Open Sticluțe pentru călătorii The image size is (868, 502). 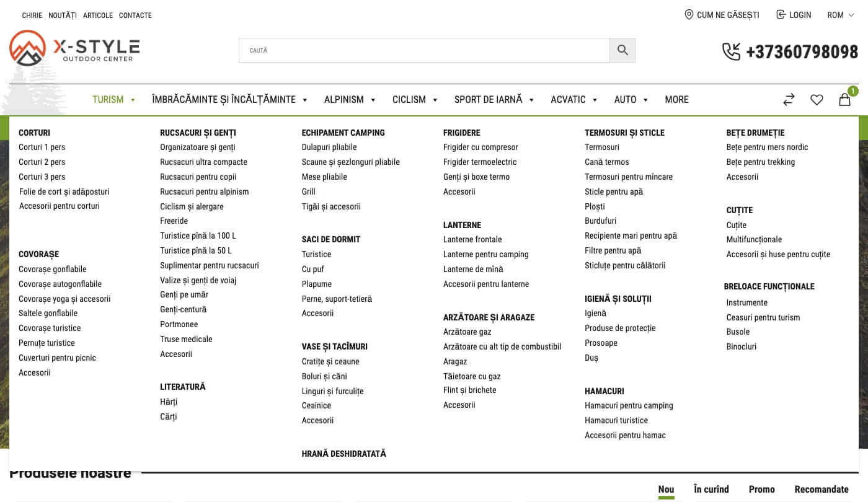coord(625,265)
